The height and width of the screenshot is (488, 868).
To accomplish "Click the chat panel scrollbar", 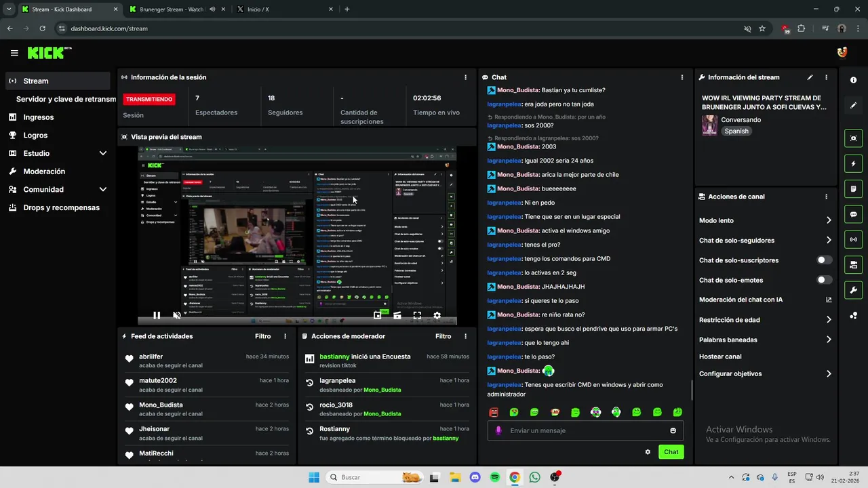I will [691, 390].
